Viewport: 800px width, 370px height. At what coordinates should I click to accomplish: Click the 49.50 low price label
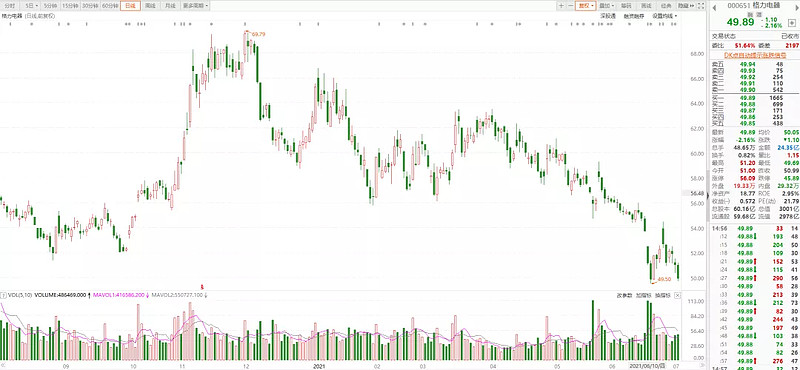[663, 279]
